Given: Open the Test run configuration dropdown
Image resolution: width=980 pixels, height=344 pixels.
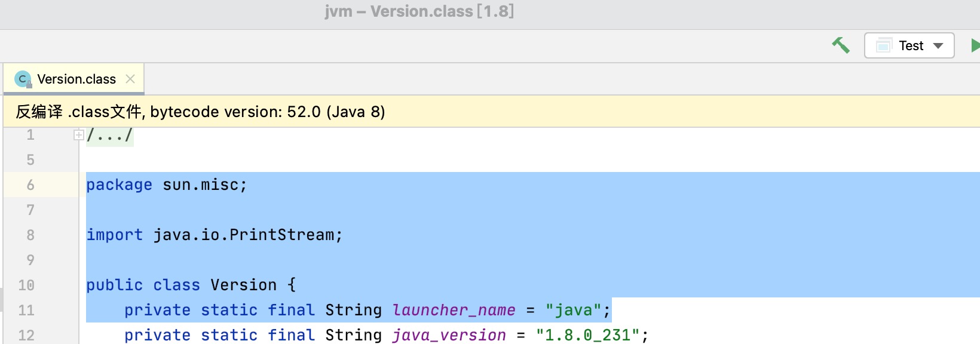Looking at the screenshot, I should click(909, 45).
